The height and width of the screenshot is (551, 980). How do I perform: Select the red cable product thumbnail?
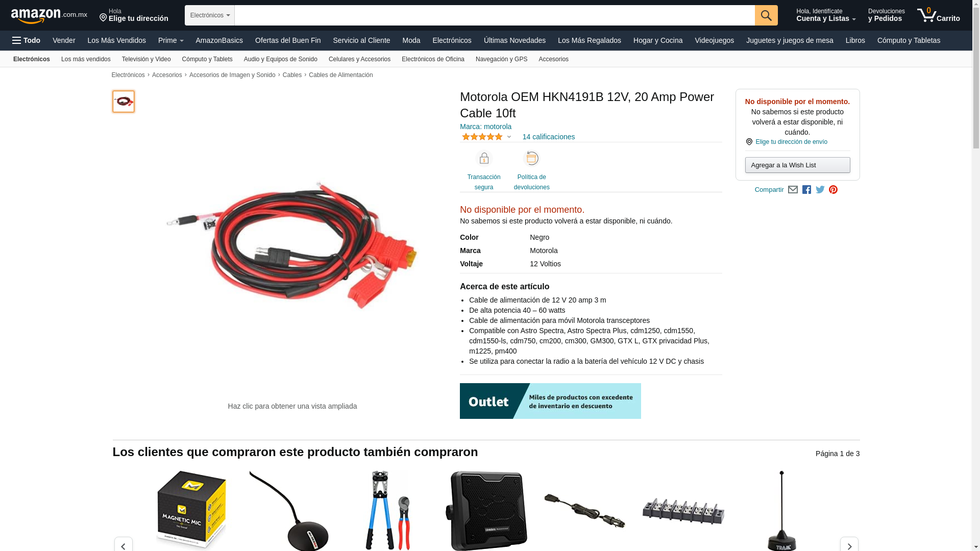tap(124, 102)
